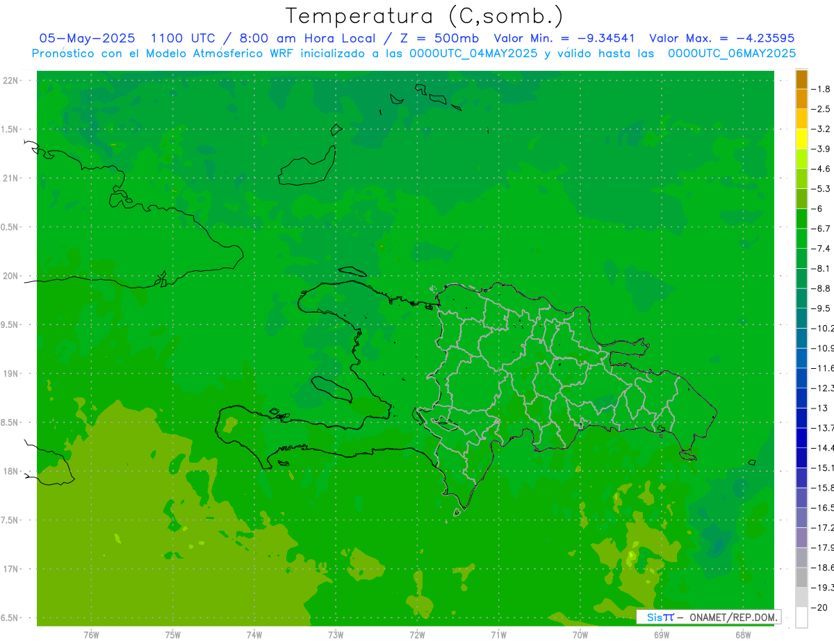Viewport: 834px width, 644px height.
Task: Click legend swatch between -8.8 and -9.5
Action: 801,299
